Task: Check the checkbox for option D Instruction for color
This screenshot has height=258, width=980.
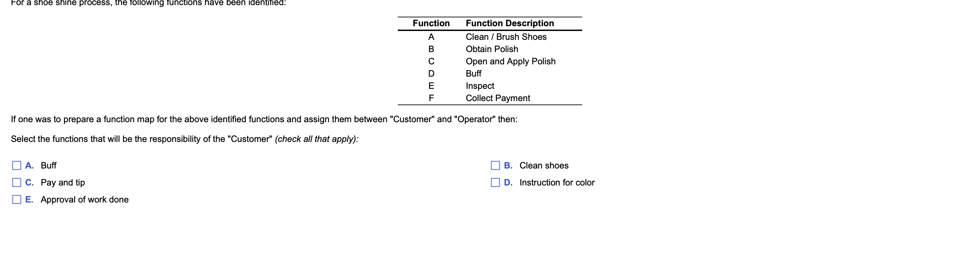Action: (495, 183)
